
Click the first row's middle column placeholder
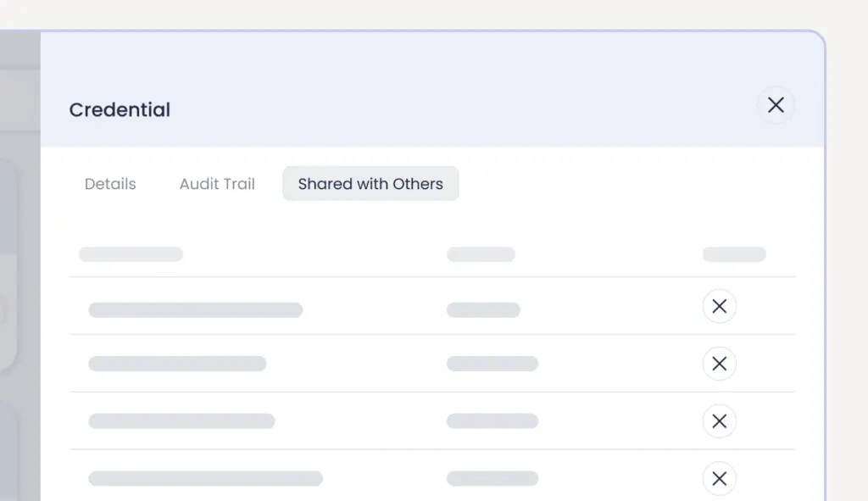[483, 310]
